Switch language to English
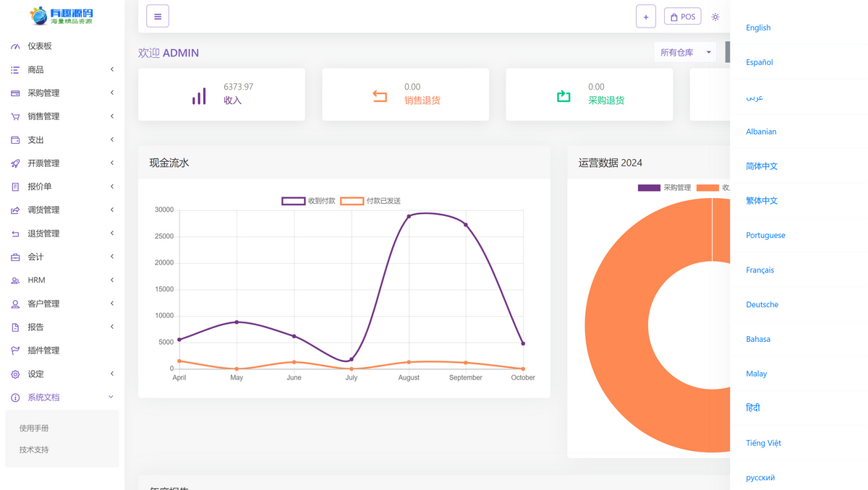The width and height of the screenshot is (868, 490). tap(758, 27)
